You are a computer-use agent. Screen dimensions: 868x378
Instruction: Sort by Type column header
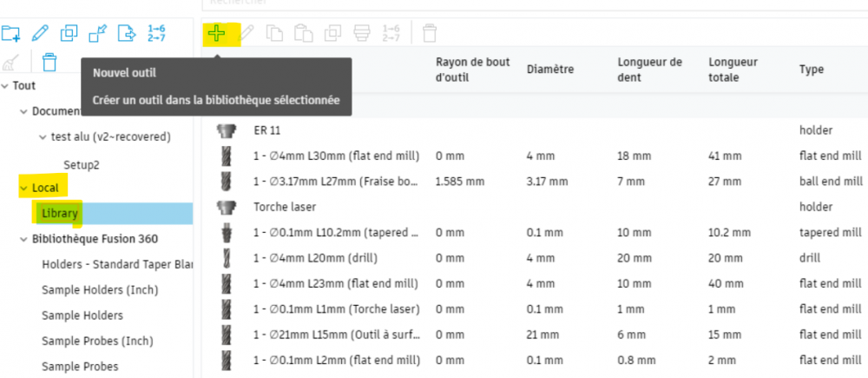811,70
